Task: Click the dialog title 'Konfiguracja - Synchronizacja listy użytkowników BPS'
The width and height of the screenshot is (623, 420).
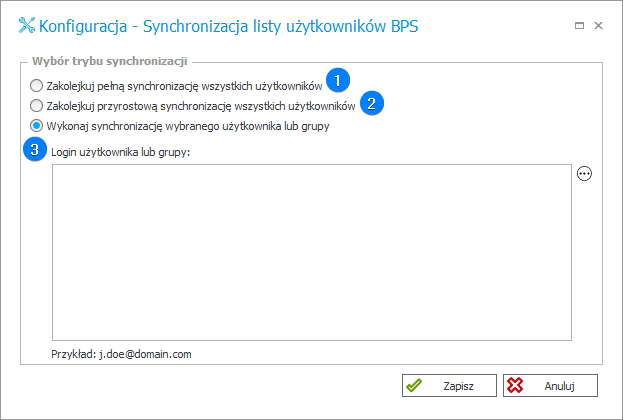Action: (228, 26)
